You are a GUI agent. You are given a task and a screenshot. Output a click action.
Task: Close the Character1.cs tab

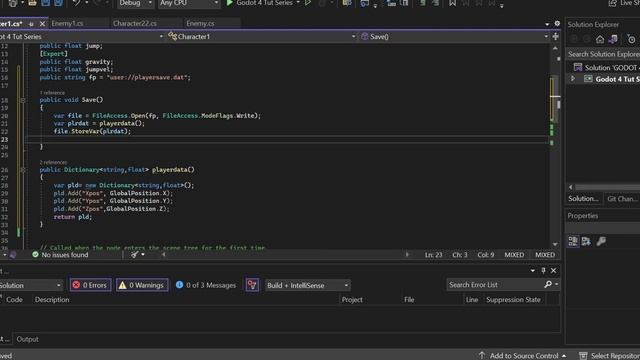coord(42,24)
